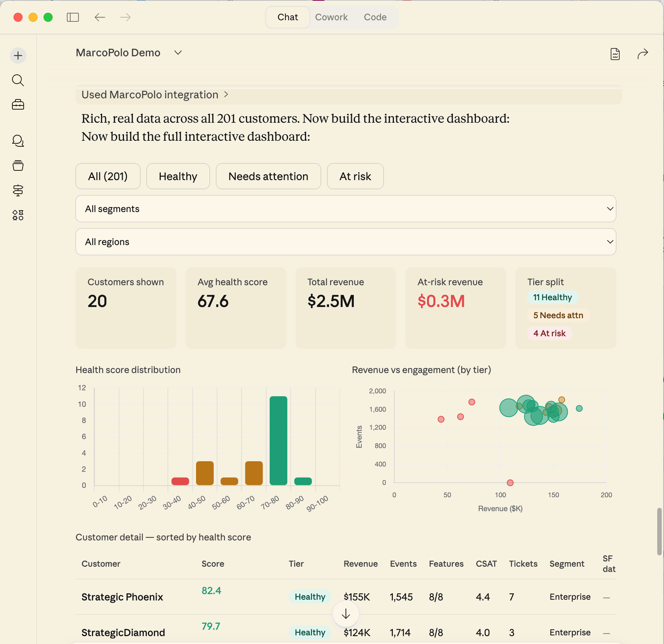Open the All segments dropdown
This screenshot has width=664, height=644.
346,209
